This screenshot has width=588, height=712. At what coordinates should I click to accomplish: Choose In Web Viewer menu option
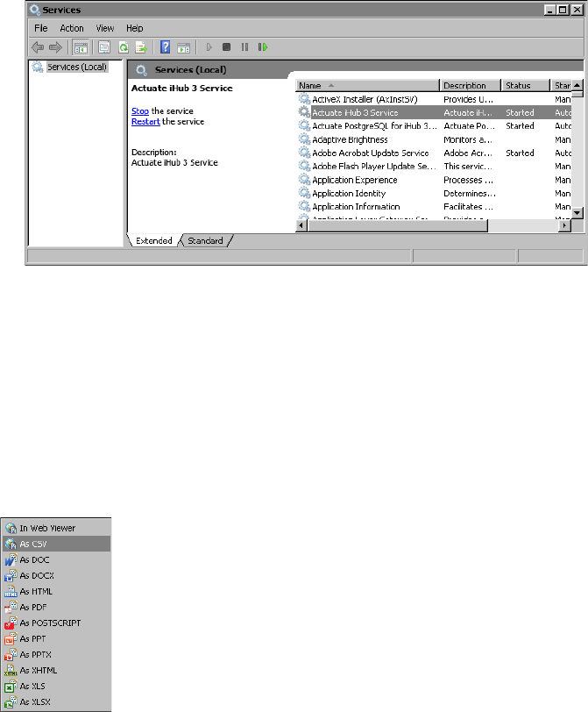(57, 528)
